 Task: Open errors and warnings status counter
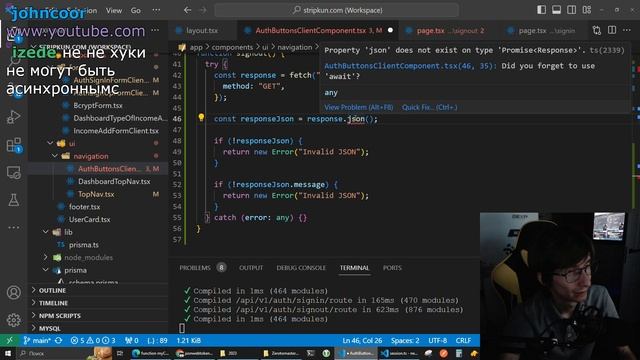click(x=93, y=340)
